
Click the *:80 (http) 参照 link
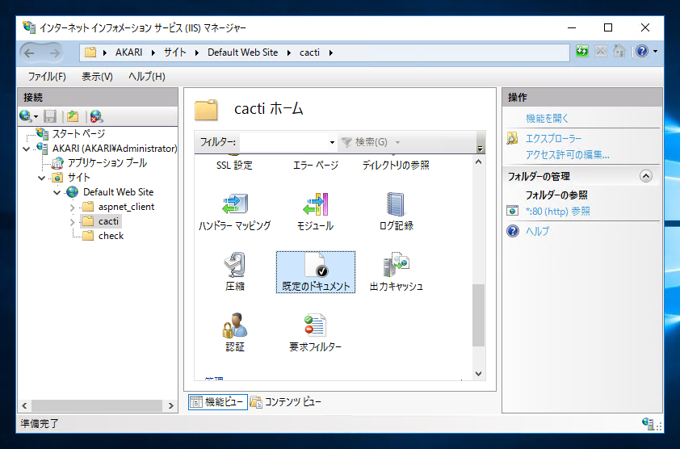pos(558,211)
